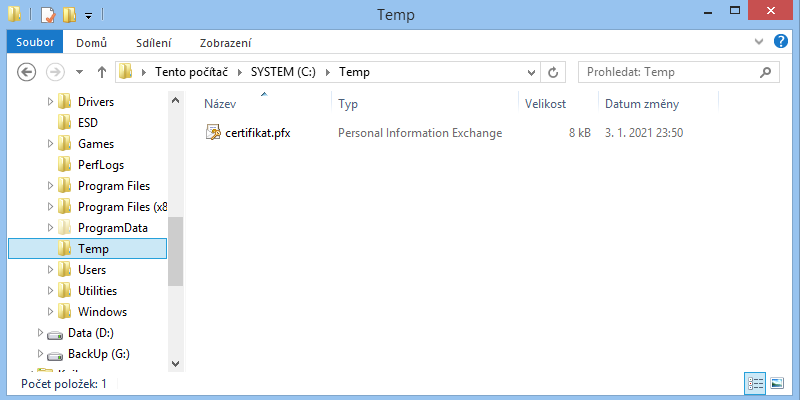This screenshot has width=800, height=400.
Task: Open the address bar history dropdown
Action: pos(530,72)
